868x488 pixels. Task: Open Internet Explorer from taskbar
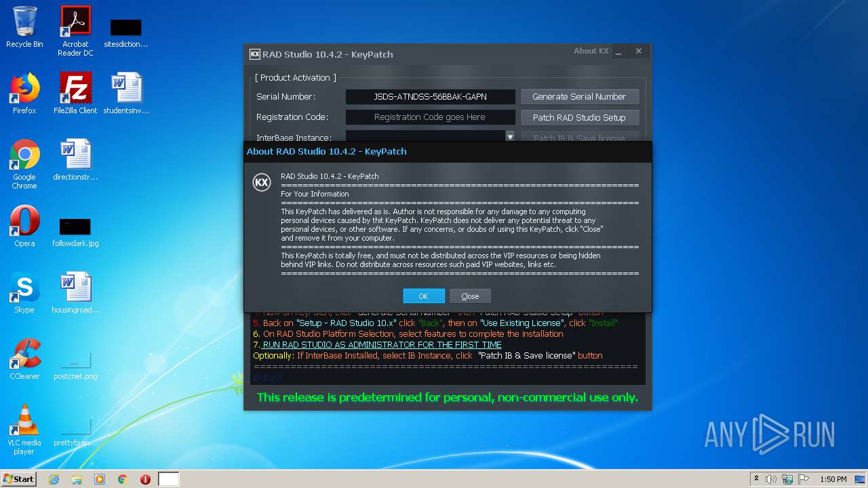point(54,479)
